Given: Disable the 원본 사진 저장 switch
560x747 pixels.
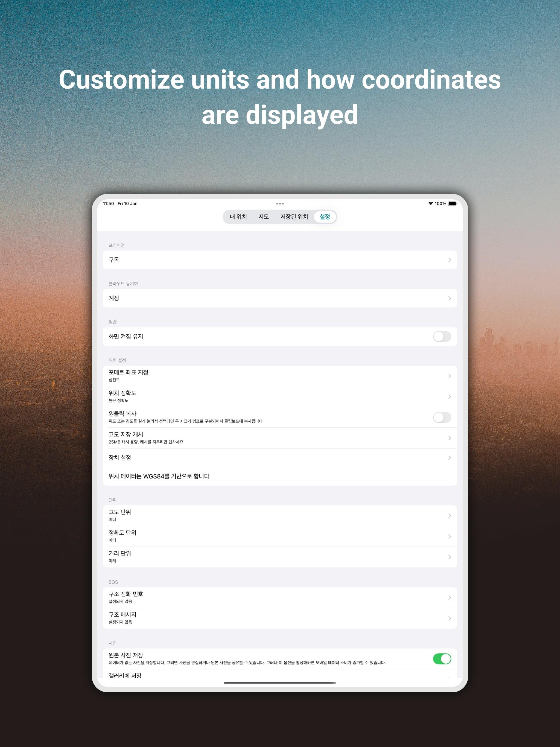Looking at the screenshot, I should point(442,658).
